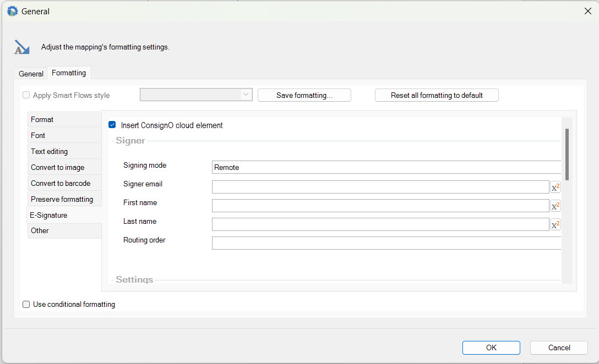Confirm with the OK button
The height and width of the screenshot is (364, 599).
491,348
